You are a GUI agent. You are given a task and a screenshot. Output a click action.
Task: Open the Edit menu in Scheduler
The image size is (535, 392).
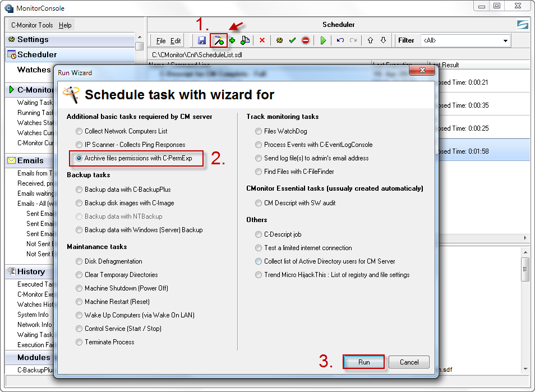pyautogui.click(x=176, y=41)
